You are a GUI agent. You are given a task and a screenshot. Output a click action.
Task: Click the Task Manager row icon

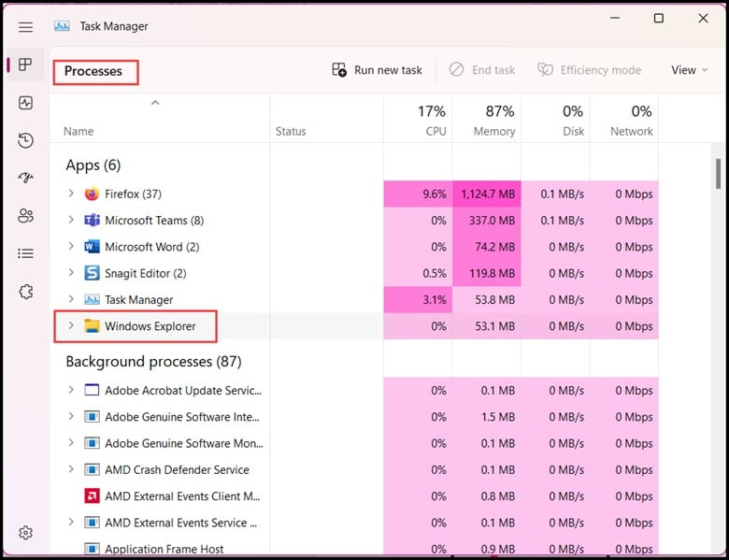pos(92,300)
